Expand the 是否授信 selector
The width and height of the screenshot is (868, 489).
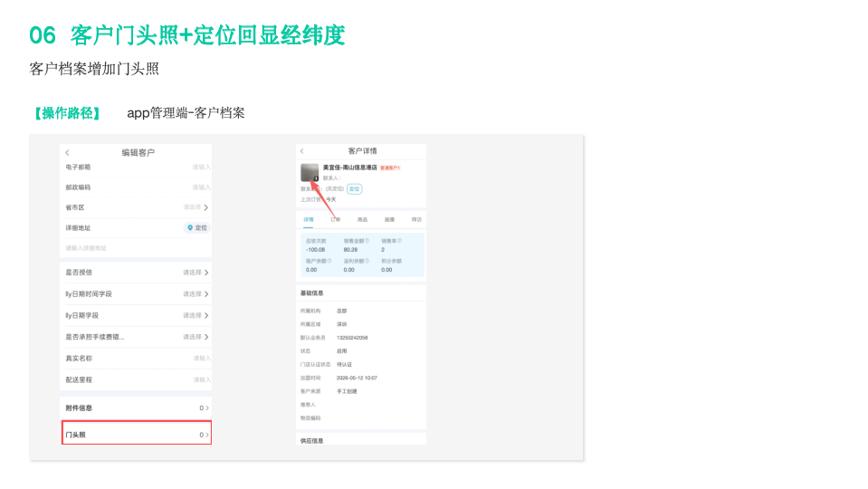(206, 273)
